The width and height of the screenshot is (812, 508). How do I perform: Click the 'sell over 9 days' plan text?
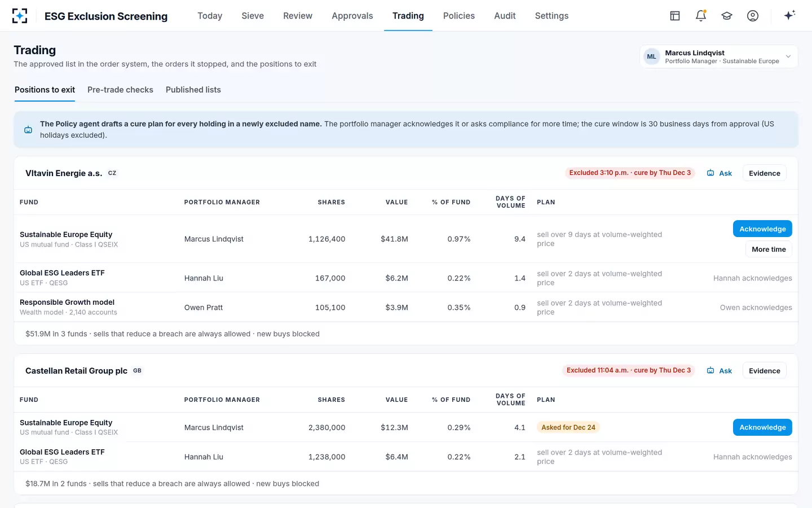pos(599,239)
